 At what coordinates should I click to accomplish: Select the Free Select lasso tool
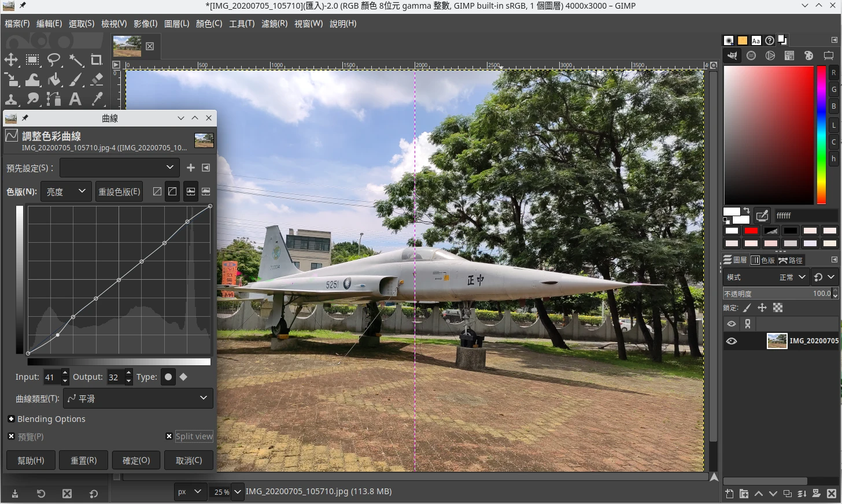coord(54,60)
